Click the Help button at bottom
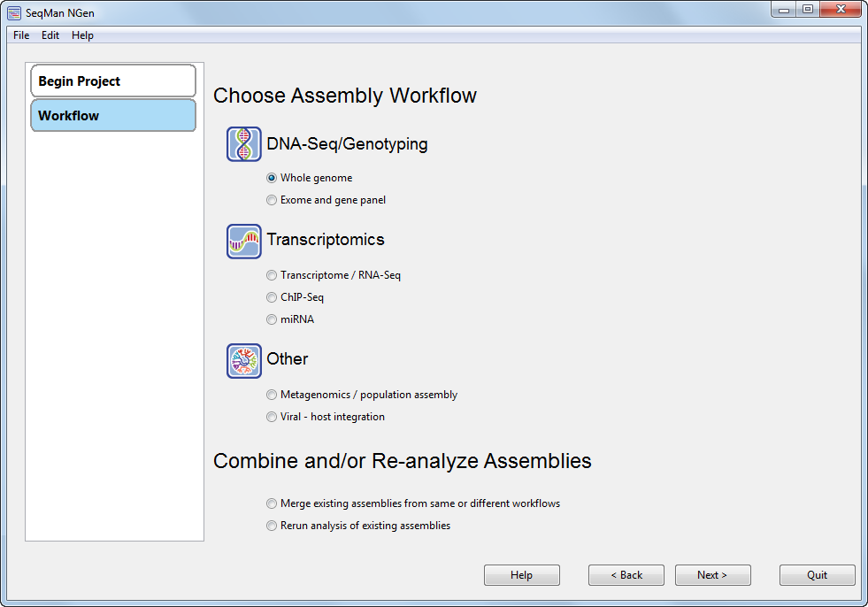868x607 pixels. click(521, 575)
